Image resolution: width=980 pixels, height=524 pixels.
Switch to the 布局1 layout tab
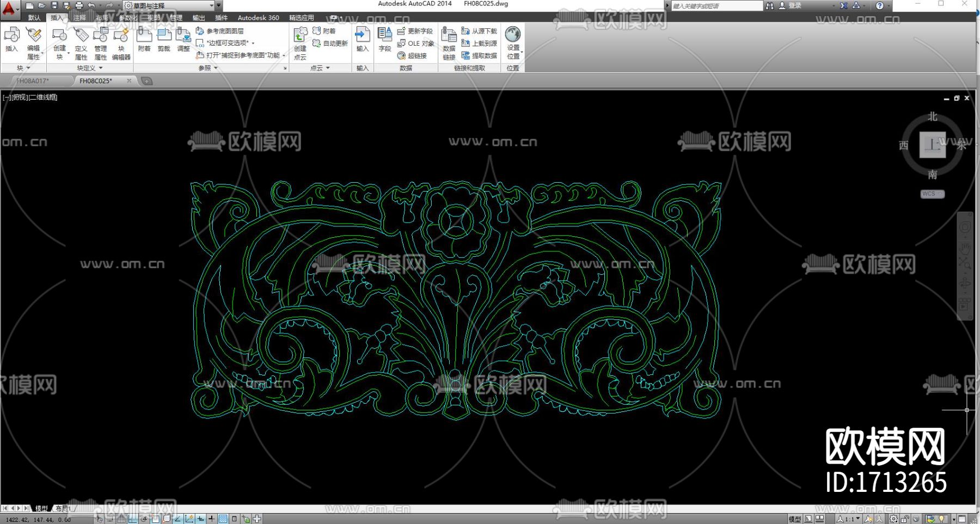pyautogui.click(x=62, y=508)
